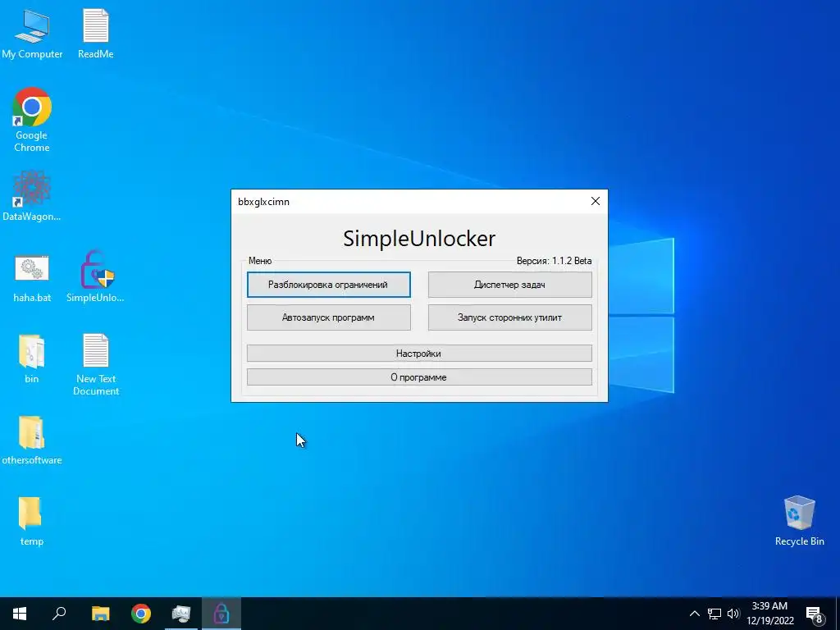Screen dimensions: 840x630
Task: Click the Меню group label
Action: tap(260, 261)
